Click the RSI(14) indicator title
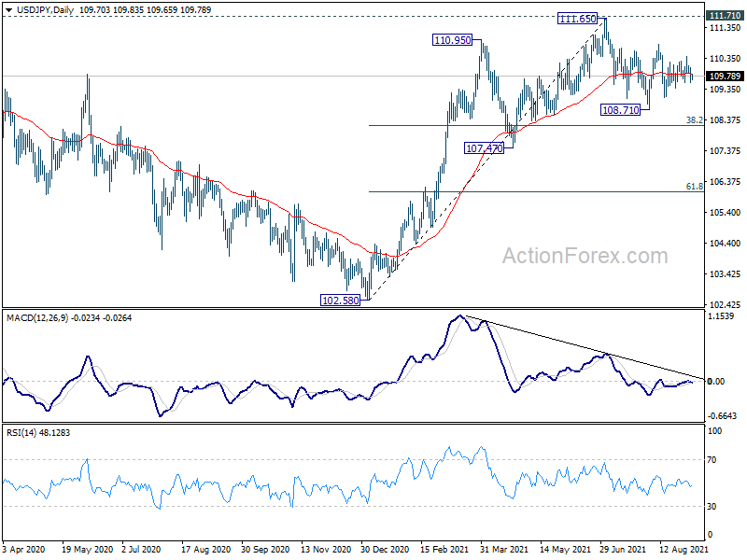The image size is (747, 560). [x=19, y=432]
